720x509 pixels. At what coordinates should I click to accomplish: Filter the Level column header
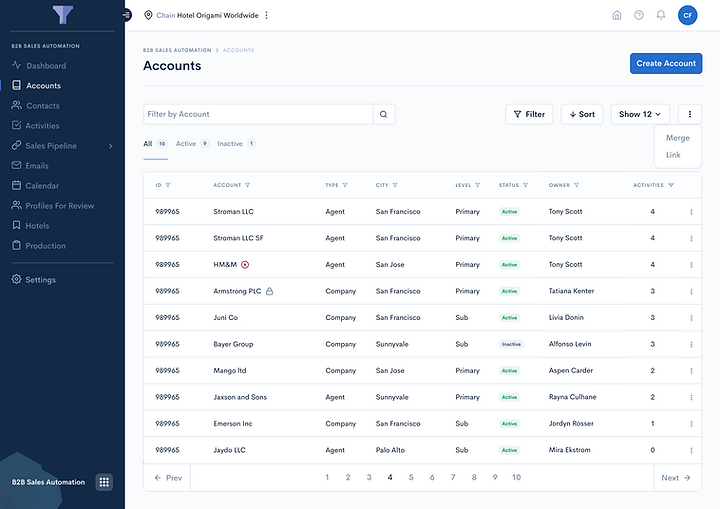pos(478,185)
